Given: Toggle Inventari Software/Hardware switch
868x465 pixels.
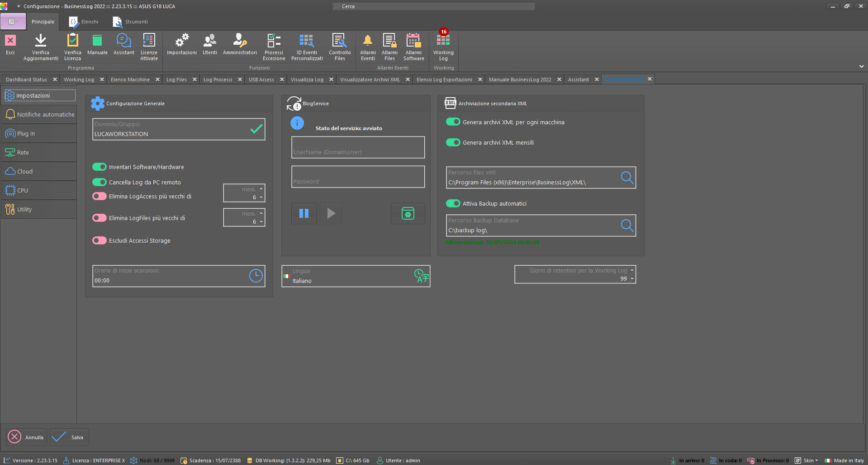Looking at the screenshot, I should (100, 167).
